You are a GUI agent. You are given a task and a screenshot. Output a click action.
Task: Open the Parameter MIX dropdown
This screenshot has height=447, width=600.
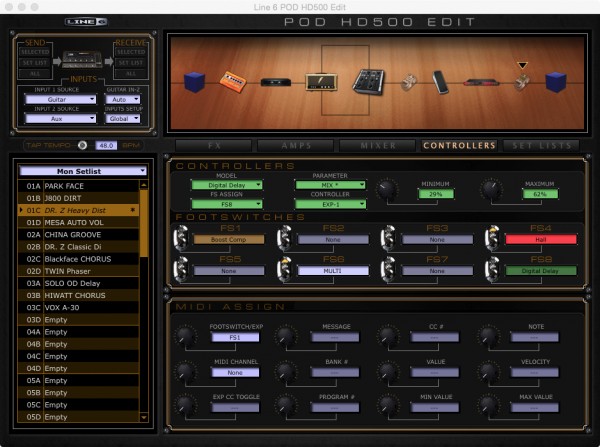point(330,185)
